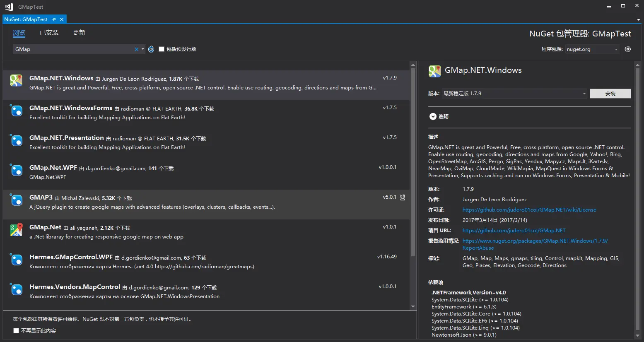Click the v1.16.49 version label
Viewport: 644px width, 342px height.
coord(387,257)
